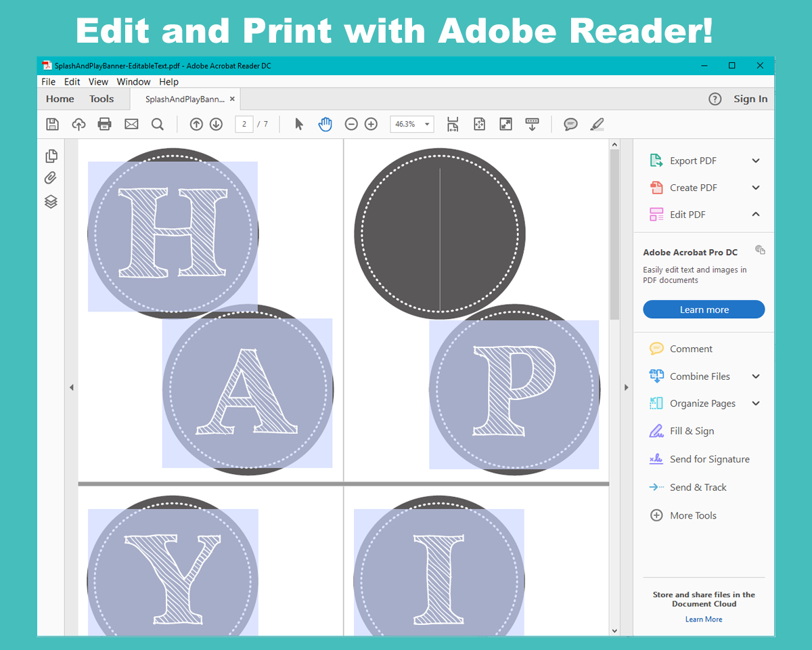This screenshot has width=812, height=650.
Task: Zoom in with plus circle icon
Action: [371, 124]
